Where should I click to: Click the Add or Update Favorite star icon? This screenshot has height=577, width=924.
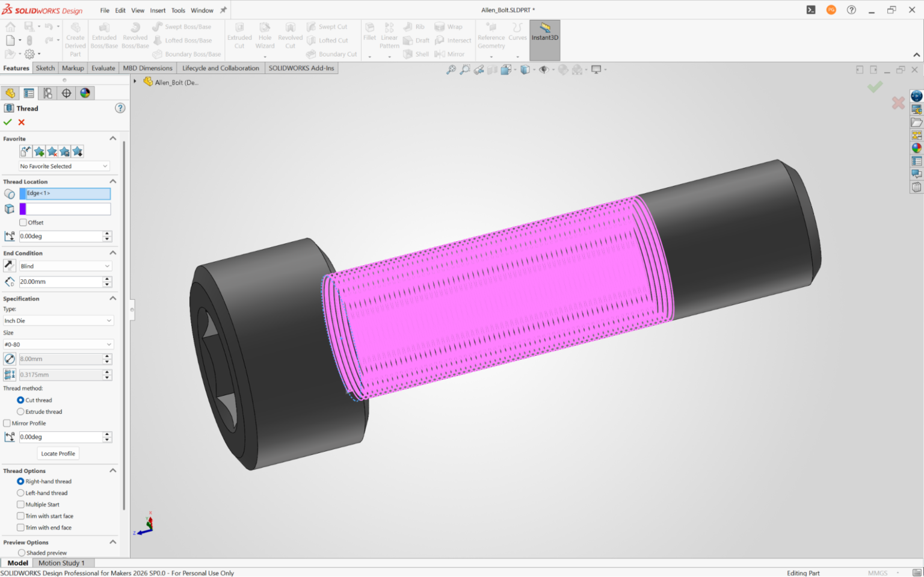[39, 152]
